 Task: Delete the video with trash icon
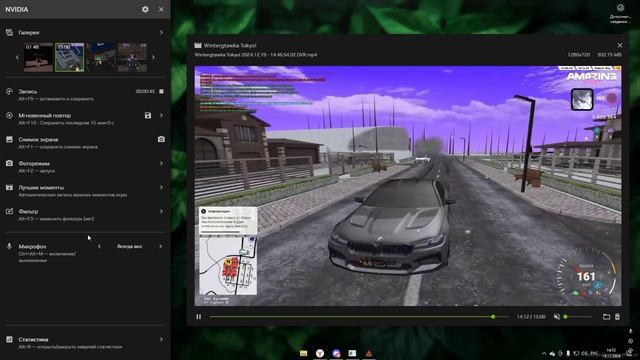pos(617,317)
